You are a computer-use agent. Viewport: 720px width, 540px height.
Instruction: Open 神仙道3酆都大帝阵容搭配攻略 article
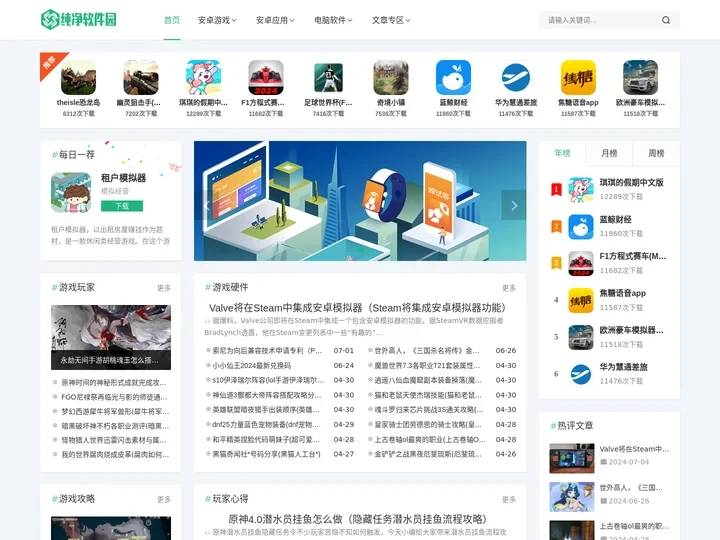tap(266, 395)
